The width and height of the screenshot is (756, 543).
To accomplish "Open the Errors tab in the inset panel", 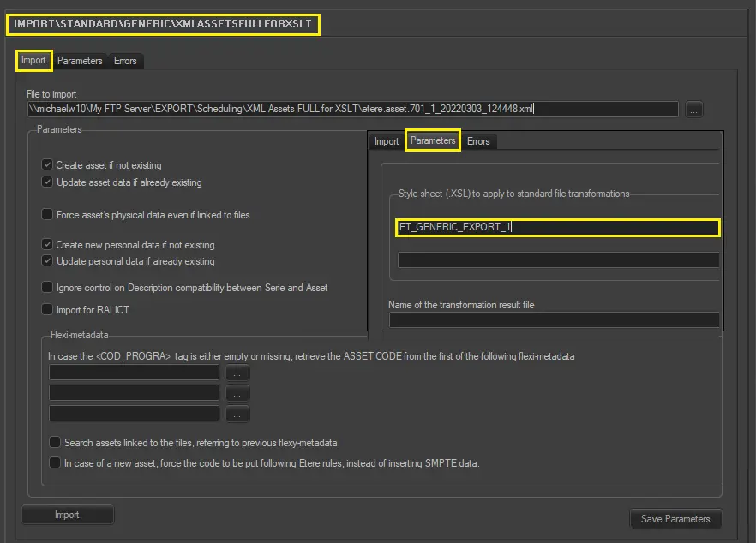I will (x=478, y=141).
